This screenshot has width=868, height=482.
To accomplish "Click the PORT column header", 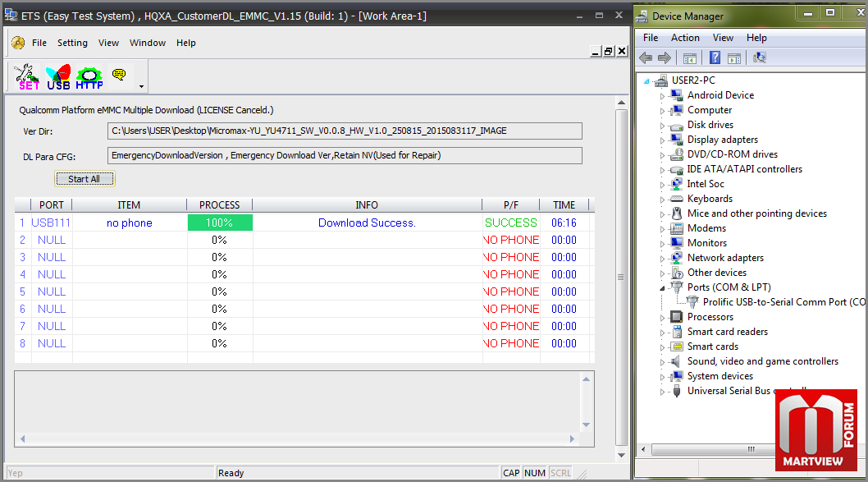I will pyautogui.click(x=52, y=205).
